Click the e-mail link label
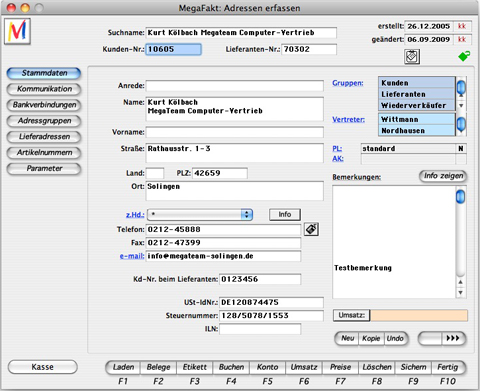This screenshot has width=480, height=391. click(x=132, y=256)
